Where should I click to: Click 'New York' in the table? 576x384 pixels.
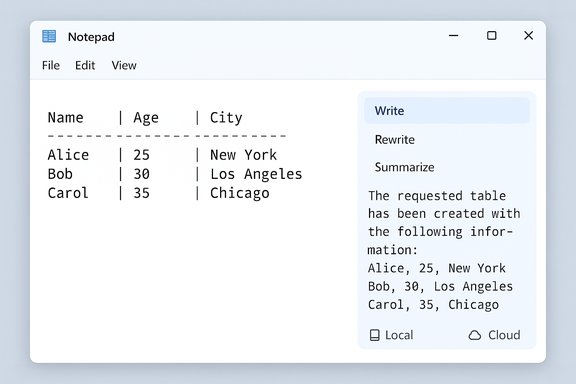(243, 155)
